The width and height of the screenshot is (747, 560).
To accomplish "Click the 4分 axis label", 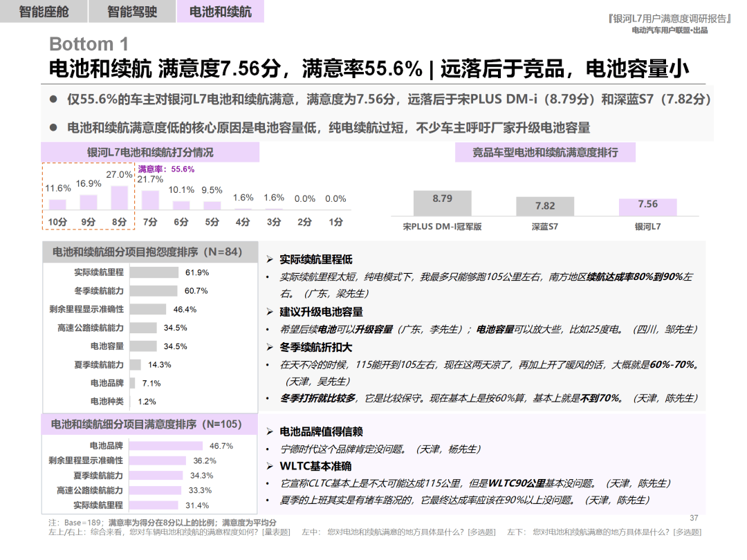I will (x=243, y=222).
